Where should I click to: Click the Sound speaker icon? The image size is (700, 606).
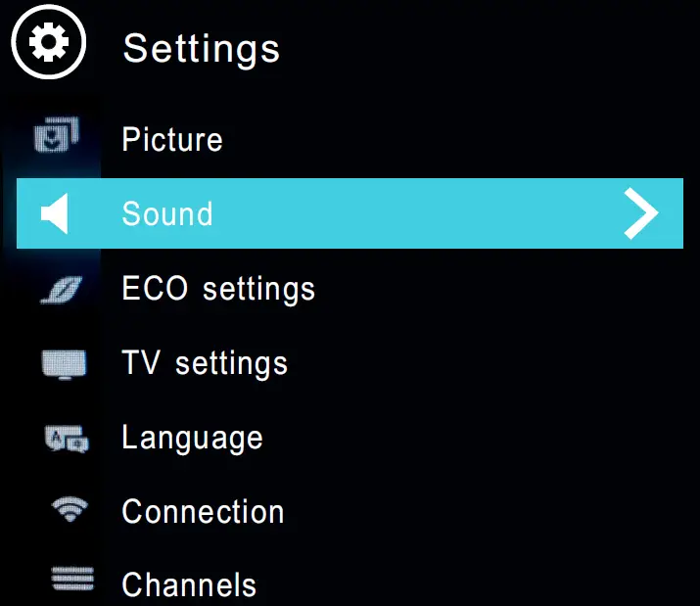(x=55, y=214)
